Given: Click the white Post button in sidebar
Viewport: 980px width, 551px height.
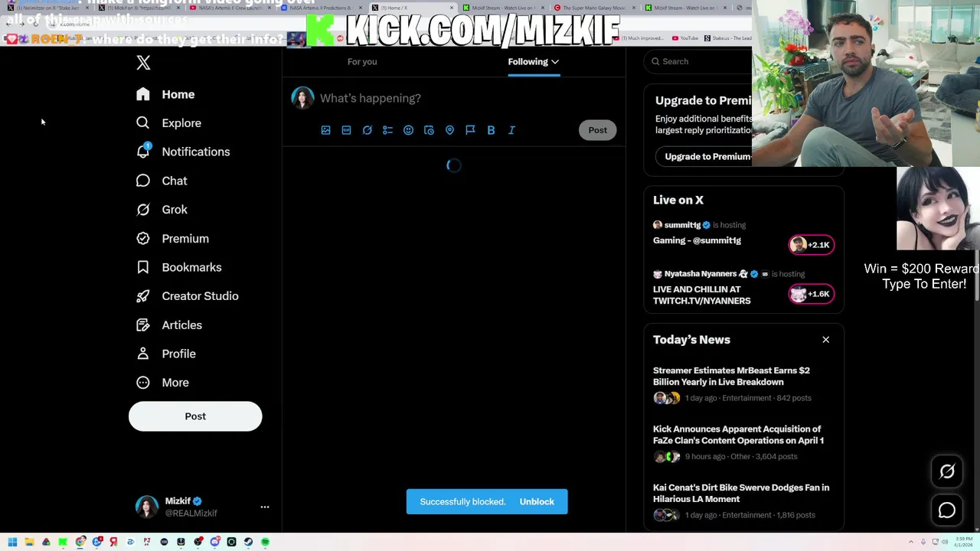Looking at the screenshot, I should [x=195, y=416].
